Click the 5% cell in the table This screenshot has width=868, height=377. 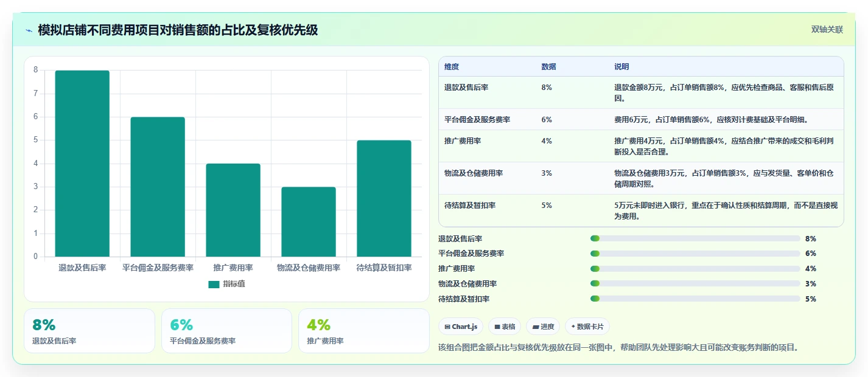(x=547, y=206)
